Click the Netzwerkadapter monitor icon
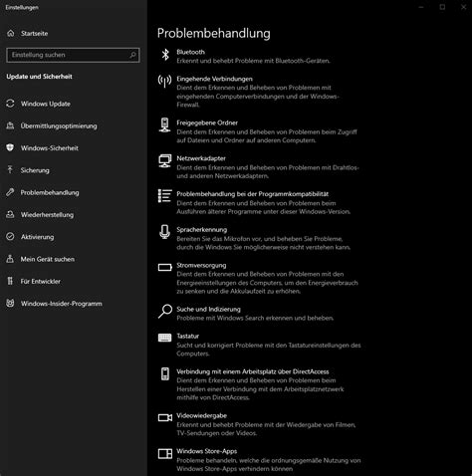 tap(165, 161)
